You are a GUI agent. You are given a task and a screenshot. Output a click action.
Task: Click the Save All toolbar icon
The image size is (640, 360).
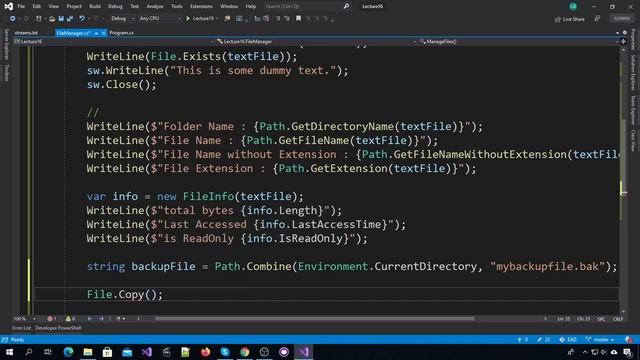tap(70, 18)
